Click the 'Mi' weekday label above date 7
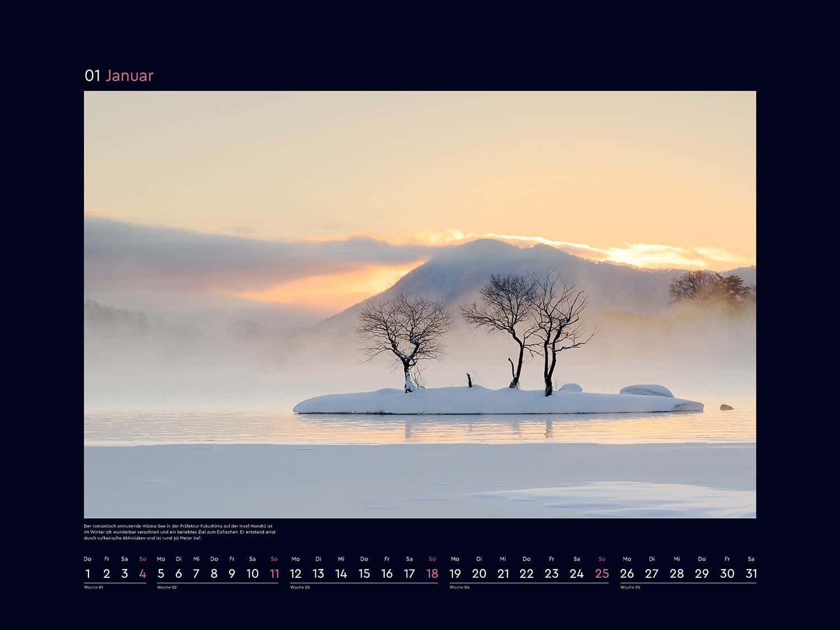This screenshot has width=840, height=630. tap(196, 559)
